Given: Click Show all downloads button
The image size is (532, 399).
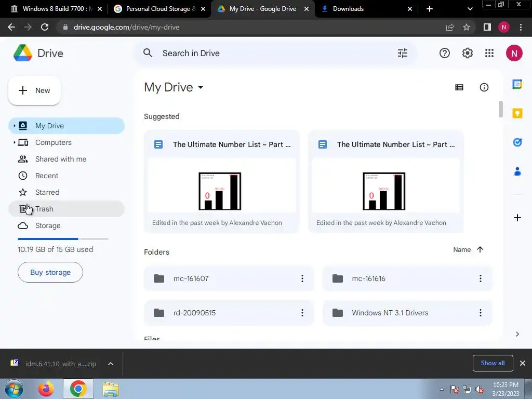Looking at the screenshot, I should pos(493,363).
